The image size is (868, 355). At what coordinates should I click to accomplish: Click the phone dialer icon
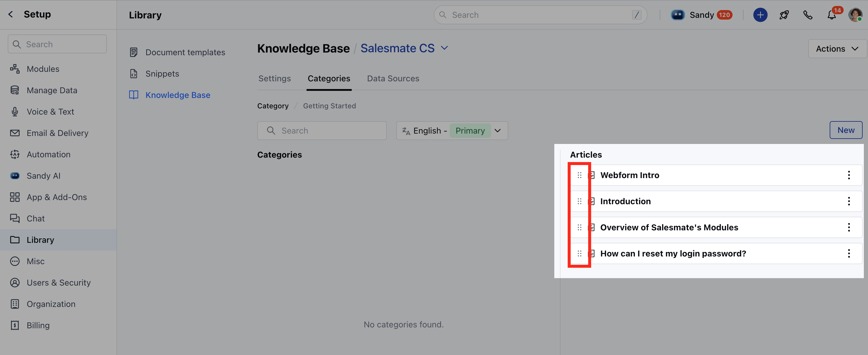coord(807,15)
